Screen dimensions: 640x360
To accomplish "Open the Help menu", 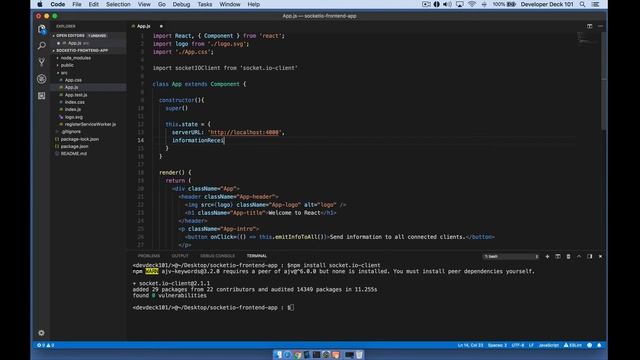I will tap(253, 4).
